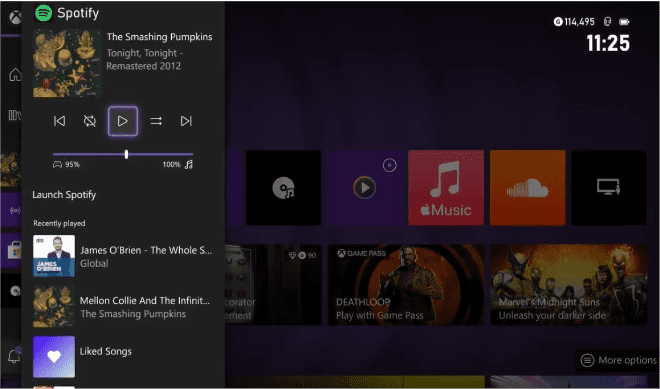Go to the Home icon in the sidebar

pyautogui.click(x=15, y=75)
